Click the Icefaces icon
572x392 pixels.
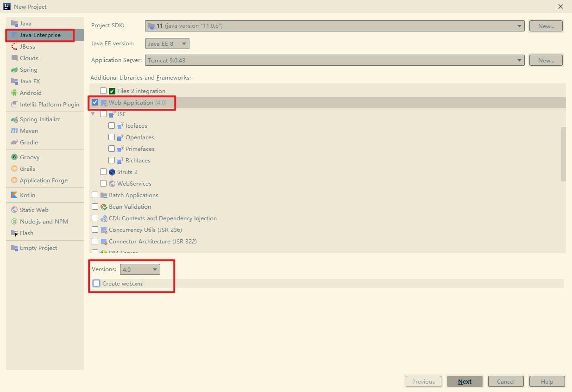(x=120, y=125)
